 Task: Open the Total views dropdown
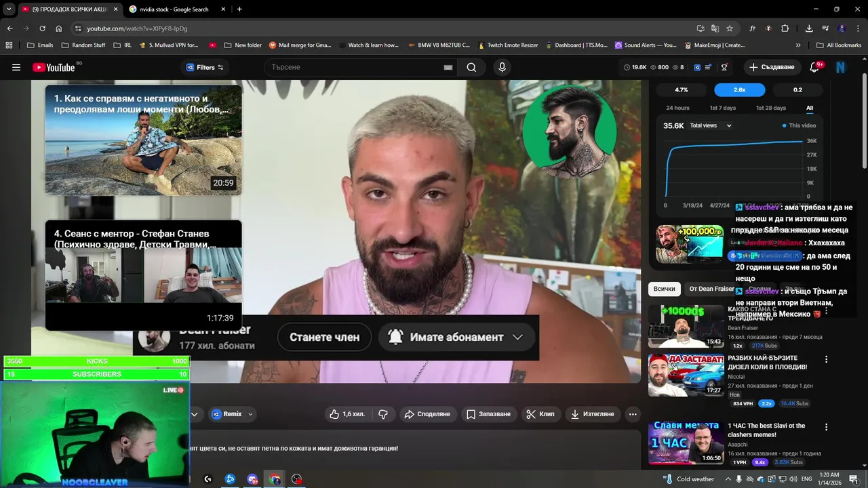point(711,125)
